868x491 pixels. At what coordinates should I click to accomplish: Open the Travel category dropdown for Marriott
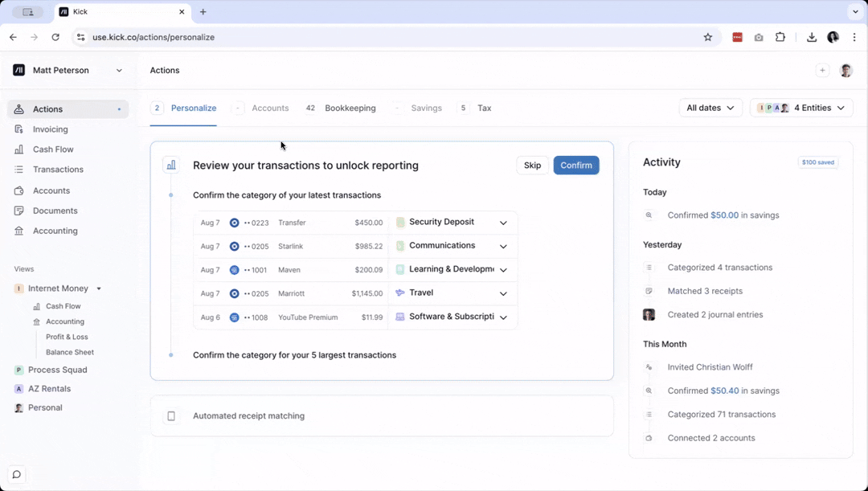tap(503, 293)
